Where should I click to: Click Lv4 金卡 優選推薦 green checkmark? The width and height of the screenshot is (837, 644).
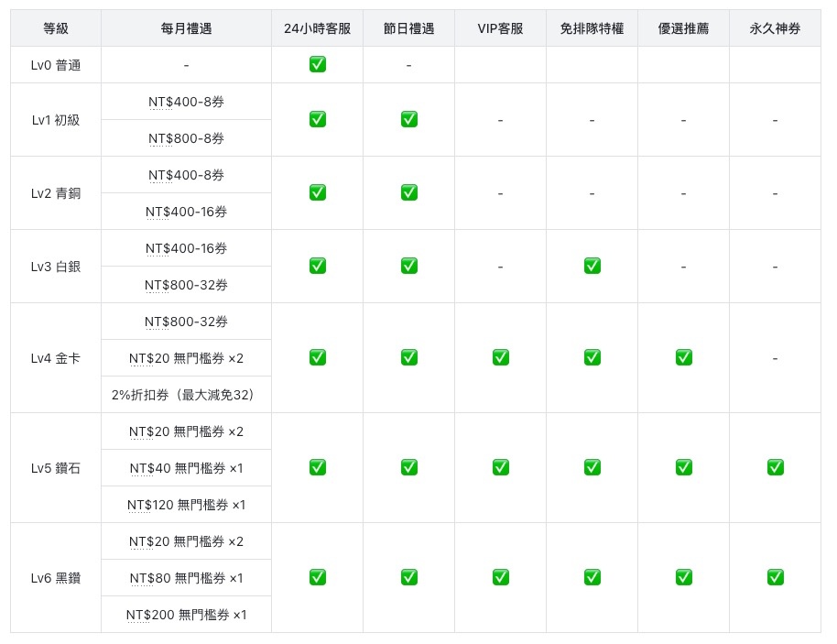683,357
